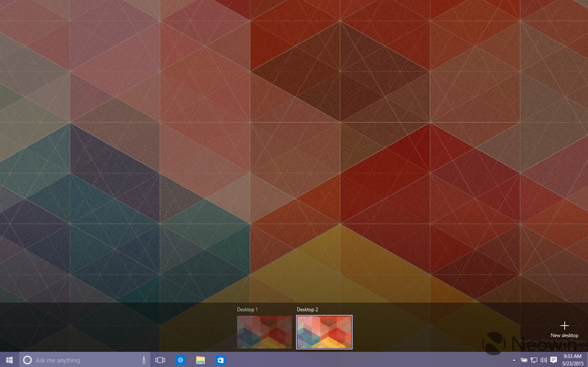Open the Action Center notifications icon
The height and width of the screenshot is (367, 588).
pyautogui.click(x=554, y=360)
